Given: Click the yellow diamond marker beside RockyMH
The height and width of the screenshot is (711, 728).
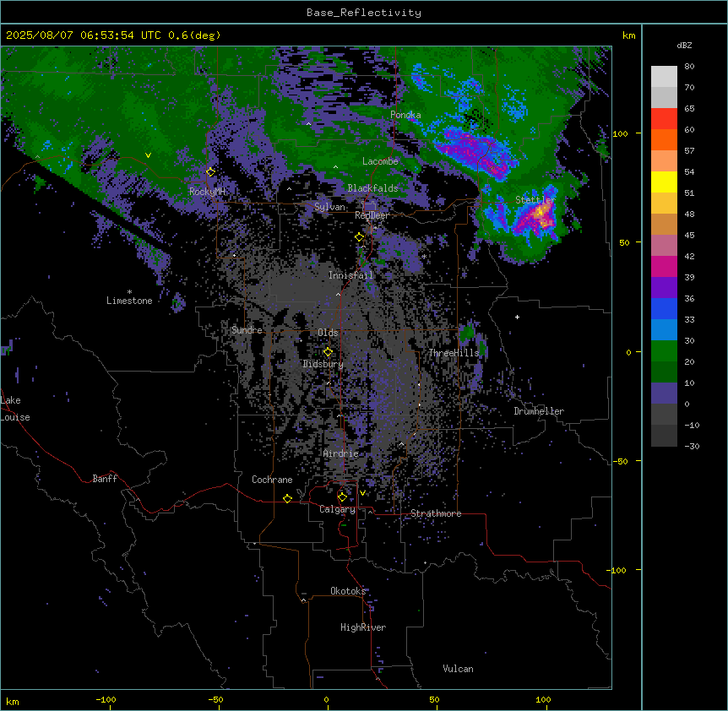Looking at the screenshot, I should (x=211, y=172).
